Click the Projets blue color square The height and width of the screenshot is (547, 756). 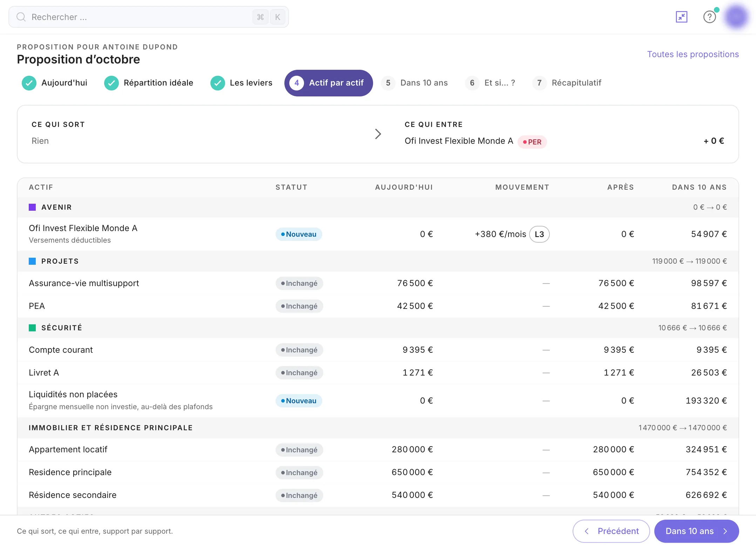coord(32,261)
